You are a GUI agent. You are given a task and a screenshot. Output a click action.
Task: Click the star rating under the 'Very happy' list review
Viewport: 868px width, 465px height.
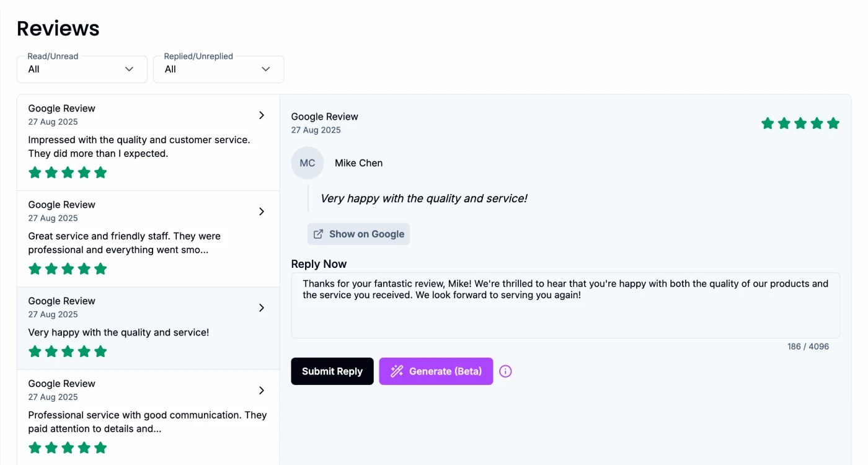click(68, 352)
